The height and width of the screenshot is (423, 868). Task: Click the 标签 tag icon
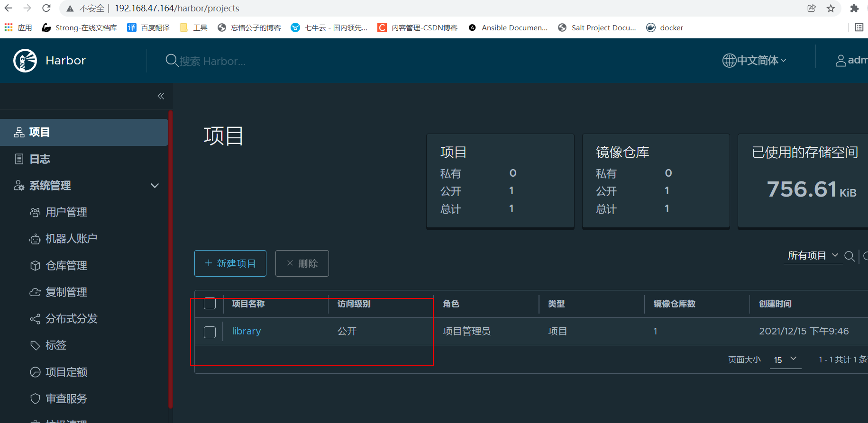click(35, 345)
